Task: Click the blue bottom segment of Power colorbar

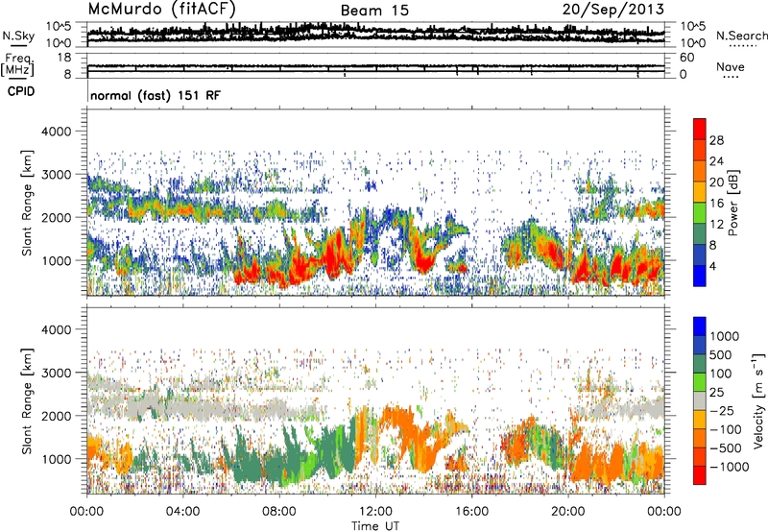Action: point(700,276)
